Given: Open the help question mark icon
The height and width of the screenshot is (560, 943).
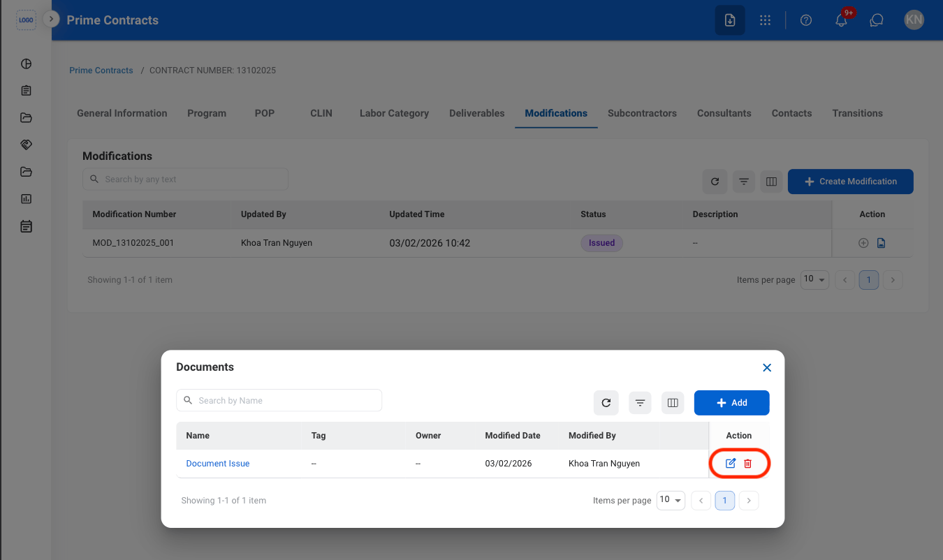Looking at the screenshot, I should click(806, 20).
